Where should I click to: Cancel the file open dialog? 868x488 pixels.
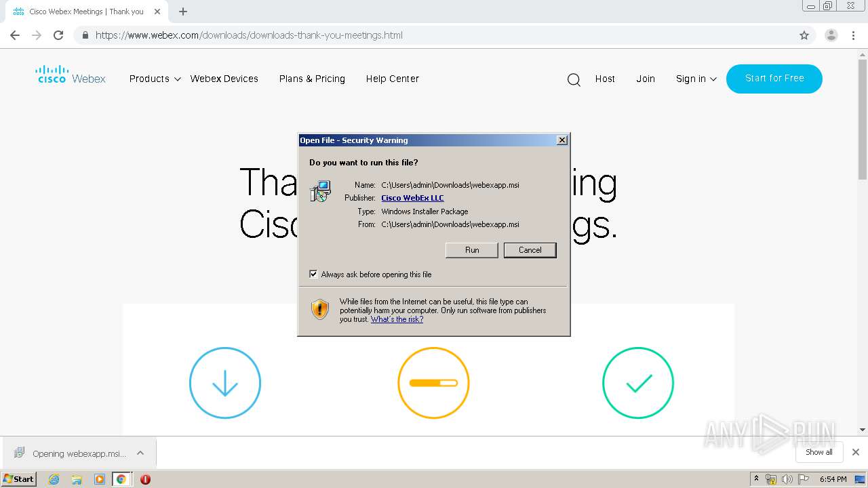530,250
